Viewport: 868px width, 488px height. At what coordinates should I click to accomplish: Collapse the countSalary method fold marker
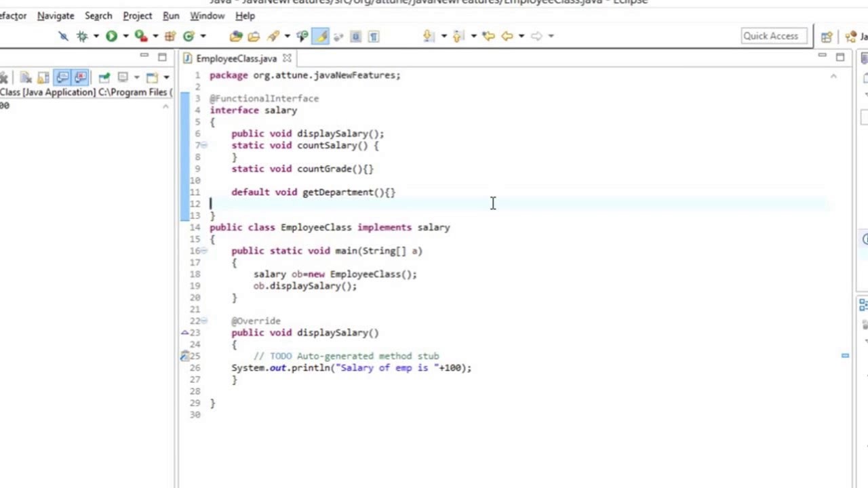(204, 145)
